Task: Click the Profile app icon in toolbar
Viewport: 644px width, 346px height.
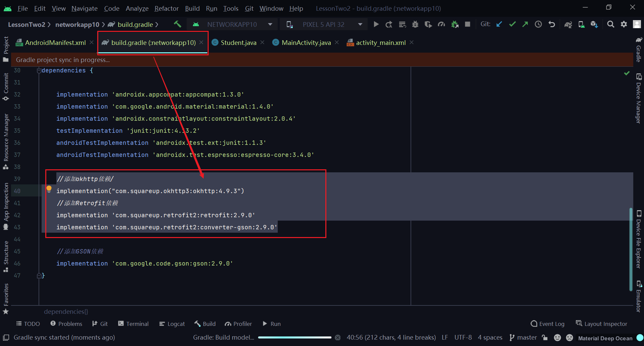Action: 441,24
